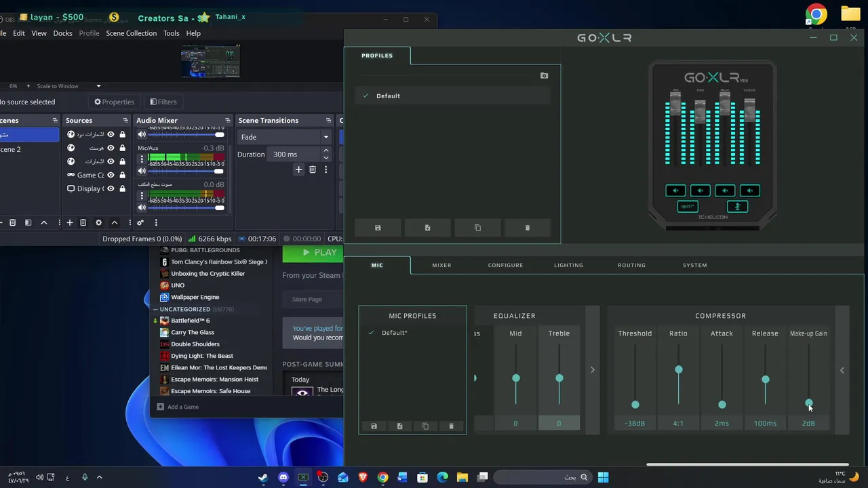Toggle visibility of Game Capture source

[111, 175]
